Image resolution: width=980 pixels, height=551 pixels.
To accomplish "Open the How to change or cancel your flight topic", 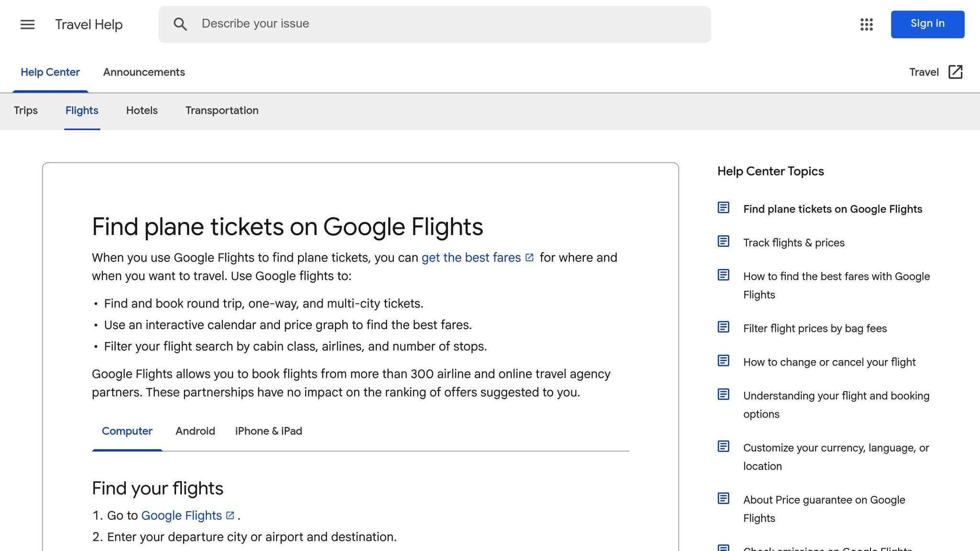I will [829, 362].
